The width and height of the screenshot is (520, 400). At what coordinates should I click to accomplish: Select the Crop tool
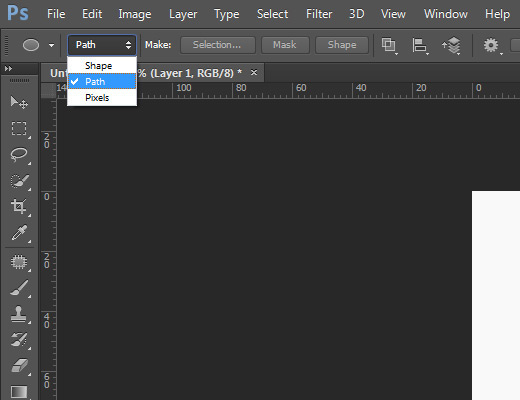(19, 206)
